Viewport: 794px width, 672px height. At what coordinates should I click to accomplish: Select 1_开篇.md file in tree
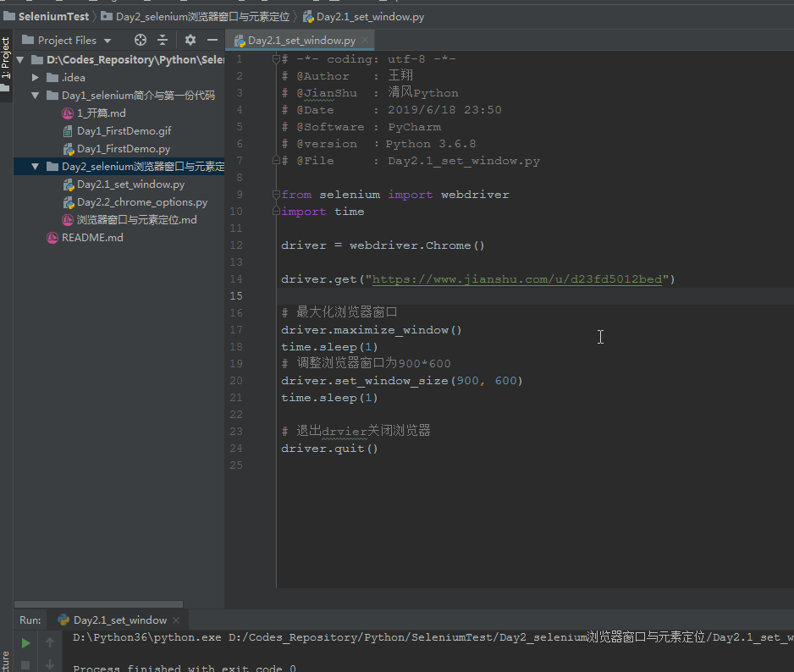[102, 113]
